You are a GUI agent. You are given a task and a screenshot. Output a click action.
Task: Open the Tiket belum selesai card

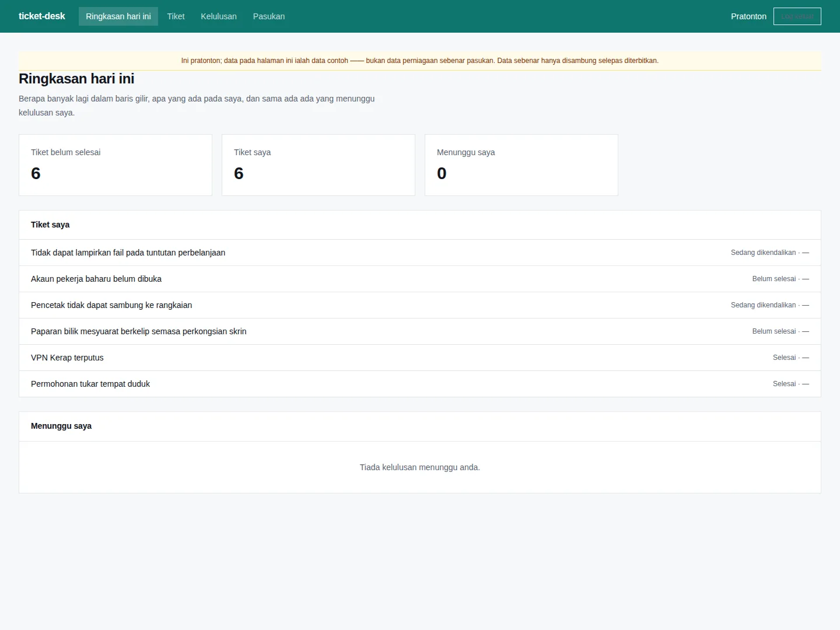click(x=116, y=165)
